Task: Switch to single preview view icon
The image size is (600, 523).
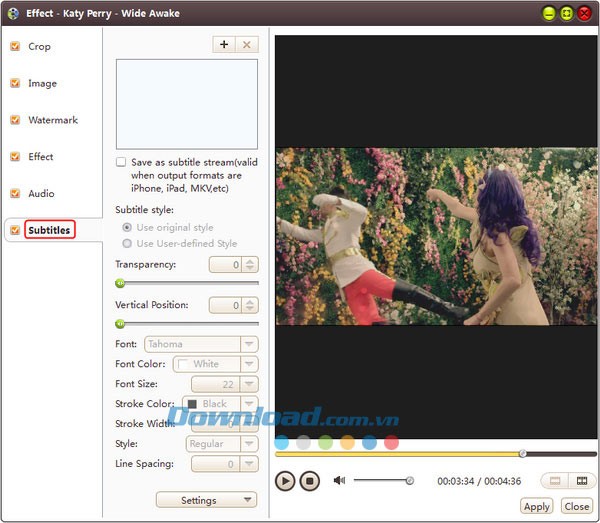Action: 555,481
